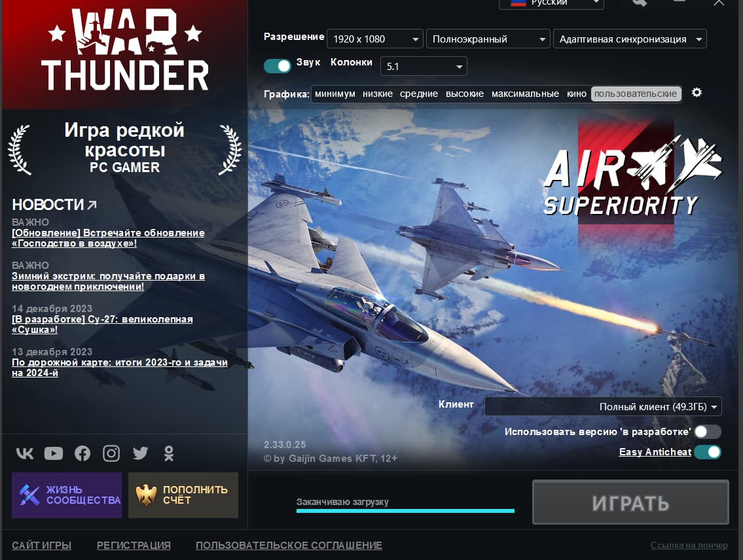Click the Facebook icon
This screenshot has width=743, height=560.
82,453
